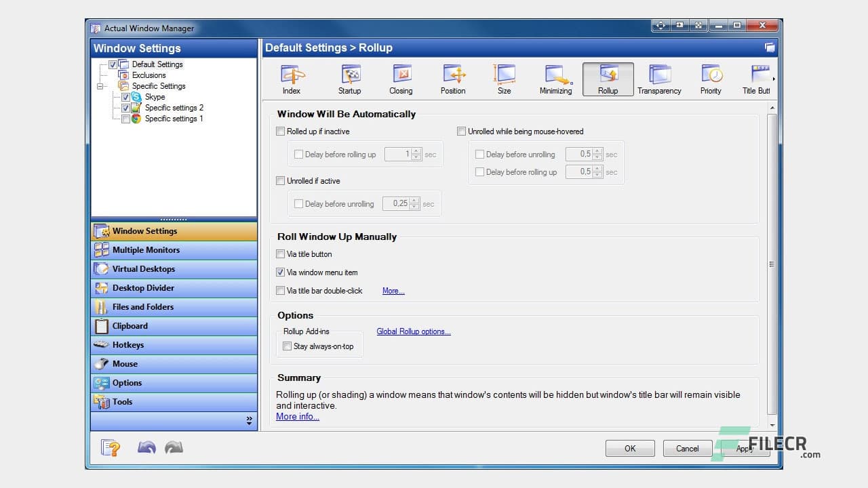Screen dimensions: 868x488
Task: Click the Position toolbar icon
Action: pyautogui.click(x=452, y=78)
